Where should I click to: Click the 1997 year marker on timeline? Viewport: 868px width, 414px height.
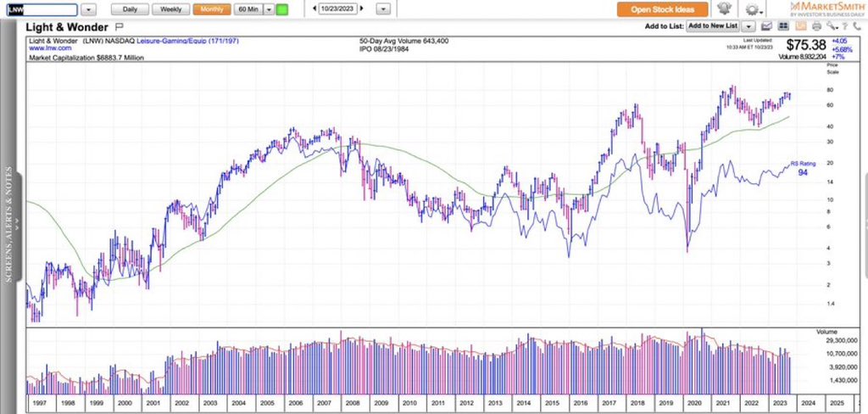coord(41,404)
